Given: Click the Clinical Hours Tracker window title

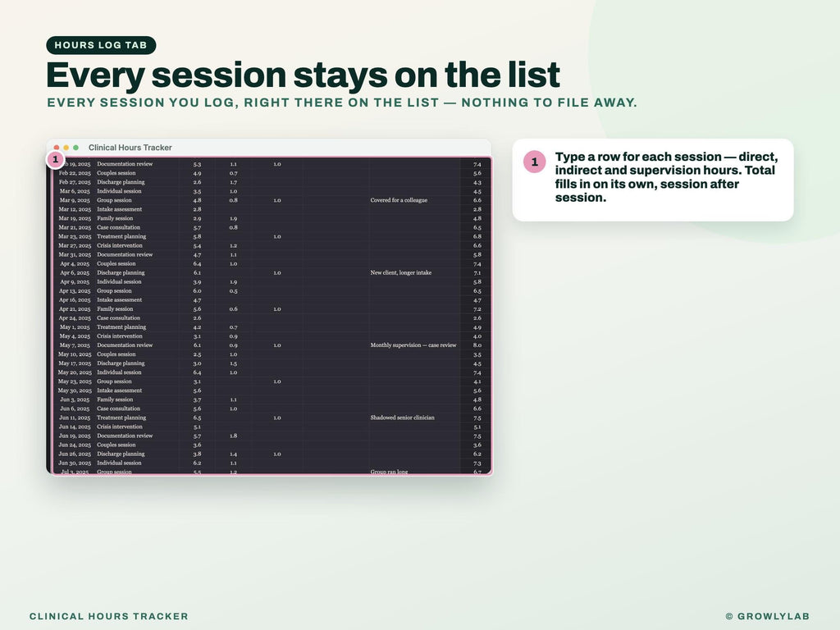Looking at the screenshot, I should click(x=130, y=148).
